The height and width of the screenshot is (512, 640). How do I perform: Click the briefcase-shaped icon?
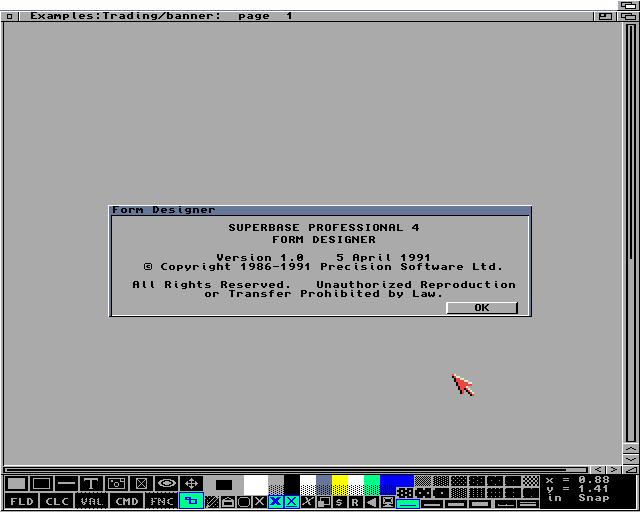[x=228, y=502]
